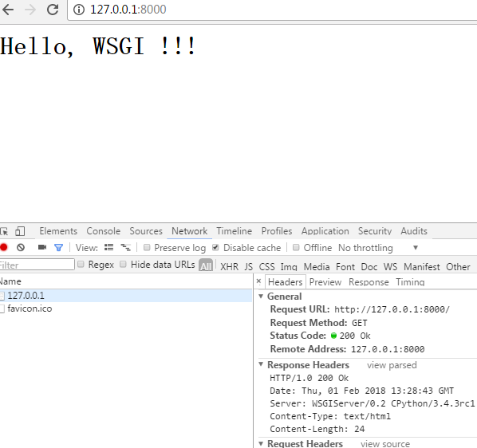Toggle the red network record button
This screenshot has width=477, height=448.
(4, 247)
